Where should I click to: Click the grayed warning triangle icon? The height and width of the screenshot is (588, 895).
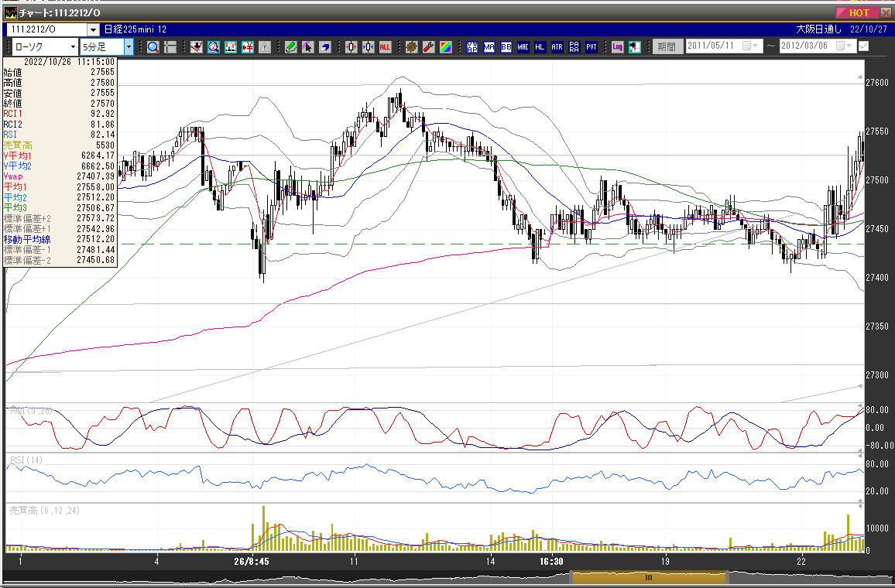coord(264,46)
